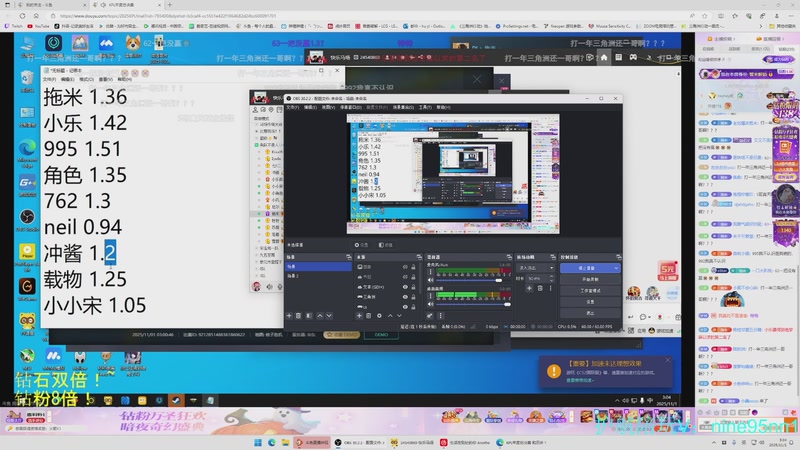
Task: Open settings from OBS controls panel
Action: (590, 302)
